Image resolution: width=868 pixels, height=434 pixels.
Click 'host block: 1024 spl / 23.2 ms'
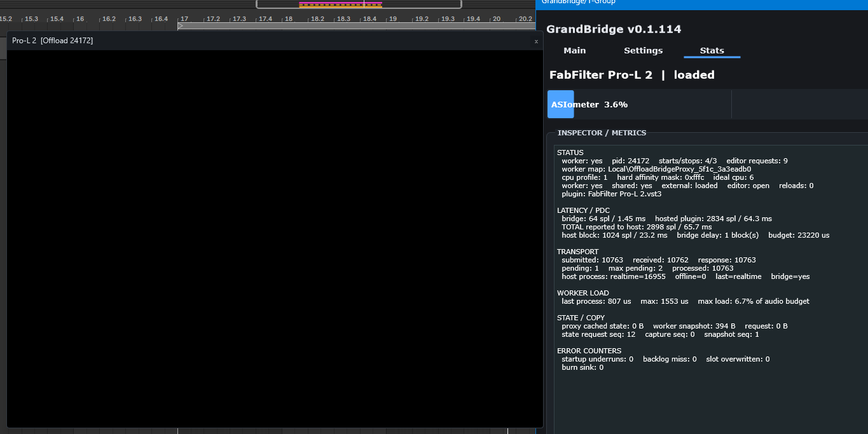[x=614, y=235]
